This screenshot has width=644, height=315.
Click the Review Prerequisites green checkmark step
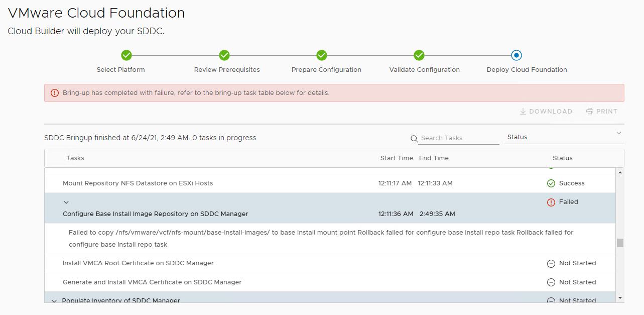pos(224,55)
